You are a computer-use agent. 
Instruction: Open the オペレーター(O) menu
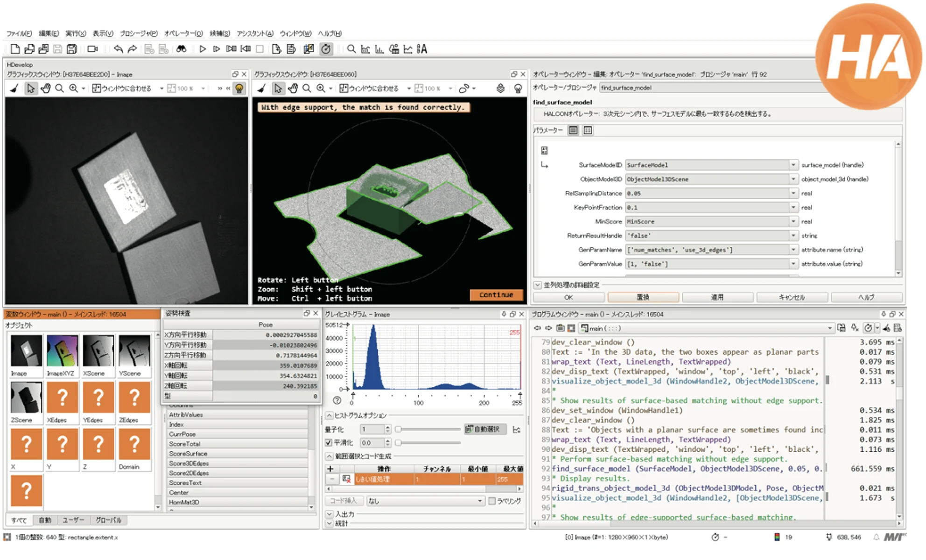coord(183,34)
